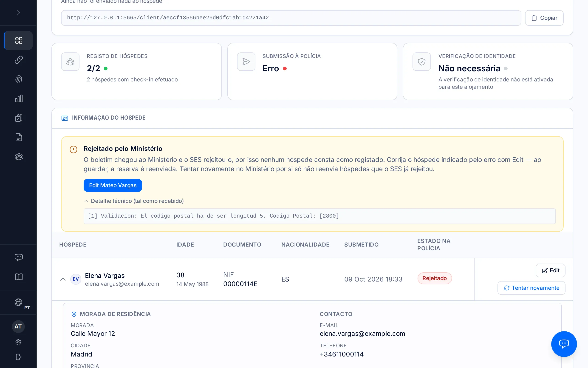
Task: Open the book documentation icon in sidebar
Action: (x=18, y=277)
